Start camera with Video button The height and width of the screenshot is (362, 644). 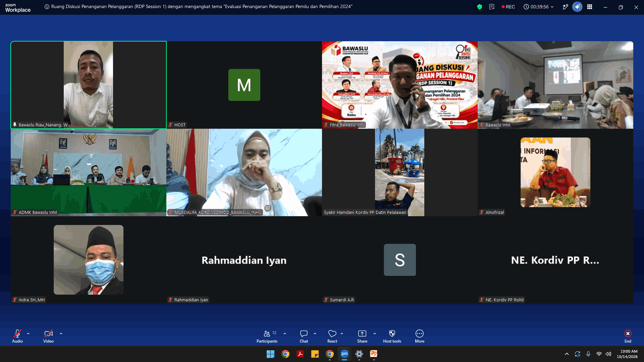48,336
